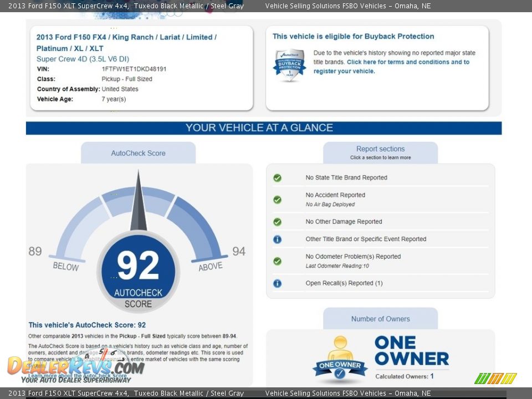Click green check beside No Other Damage Reported
The height and width of the screenshot is (399, 532).
[277, 222]
